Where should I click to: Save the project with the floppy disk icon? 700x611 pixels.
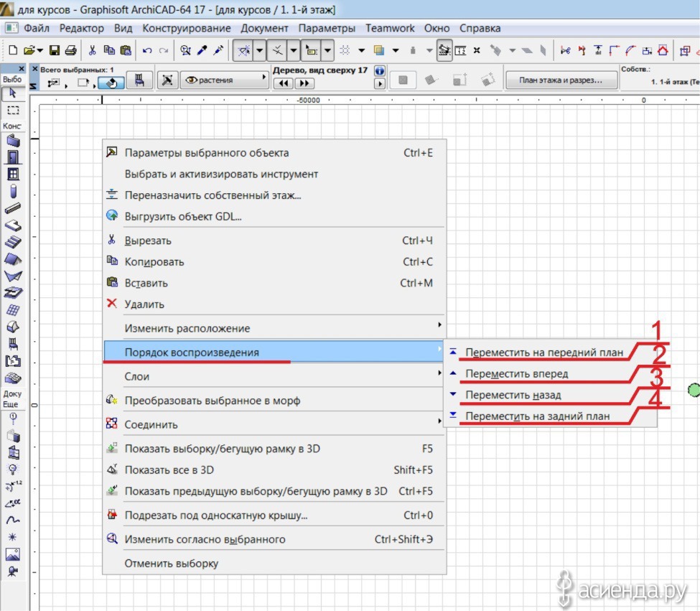[x=54, y=50]
